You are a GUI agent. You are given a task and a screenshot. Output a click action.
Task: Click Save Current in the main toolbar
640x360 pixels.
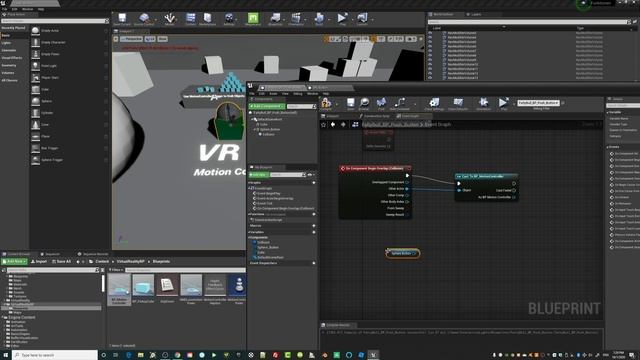pos(122,19)
